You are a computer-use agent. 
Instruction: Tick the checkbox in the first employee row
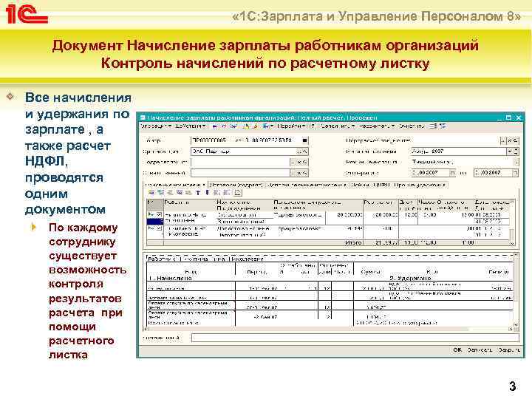pyautogui.click(x=159, y=215)
